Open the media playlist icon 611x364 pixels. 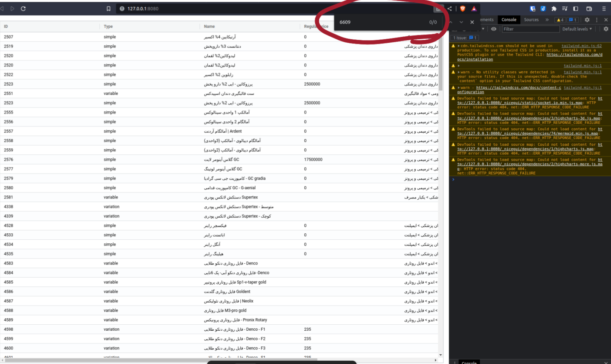point(565,9)
